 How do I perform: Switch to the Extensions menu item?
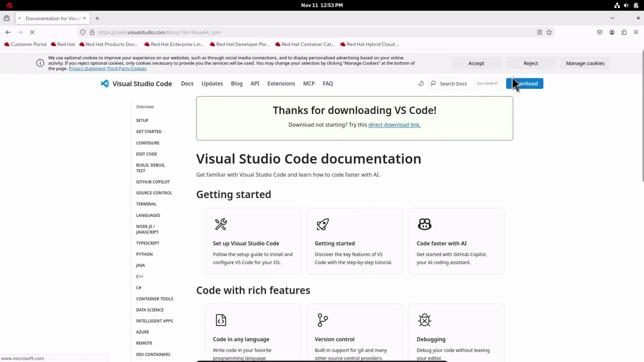[x=281, y=83]
